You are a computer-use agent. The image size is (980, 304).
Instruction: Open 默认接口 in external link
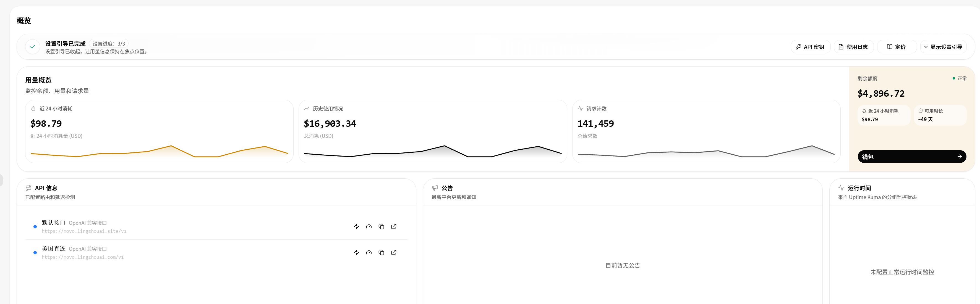[394, 226]
